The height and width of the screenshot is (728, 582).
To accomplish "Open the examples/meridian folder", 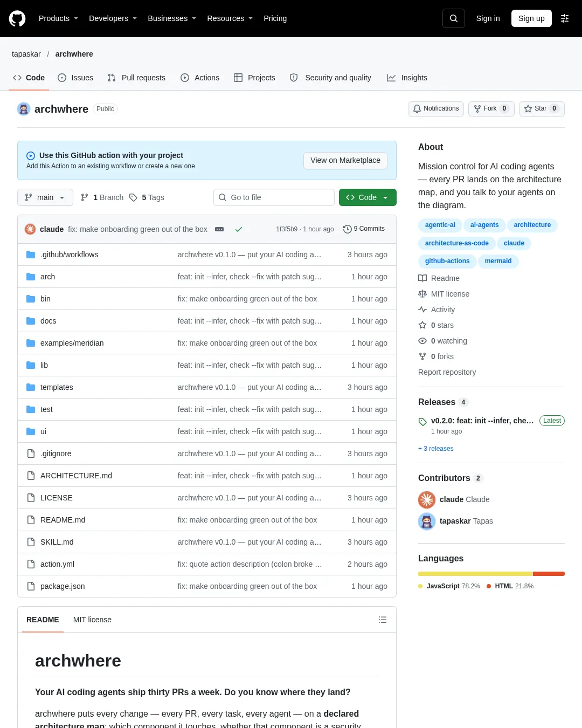I will click(x=72, y=343).
